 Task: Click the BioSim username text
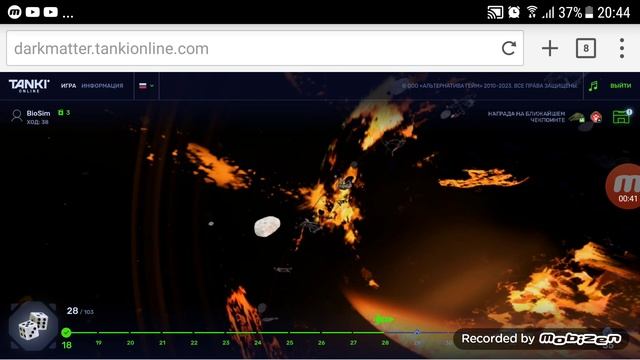pos(38,113)
